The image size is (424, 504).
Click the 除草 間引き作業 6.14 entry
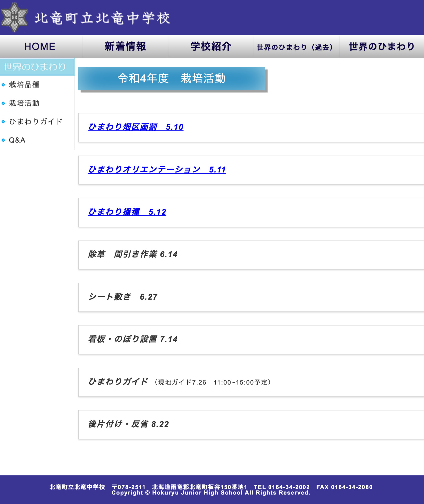[x=132, y=254]
